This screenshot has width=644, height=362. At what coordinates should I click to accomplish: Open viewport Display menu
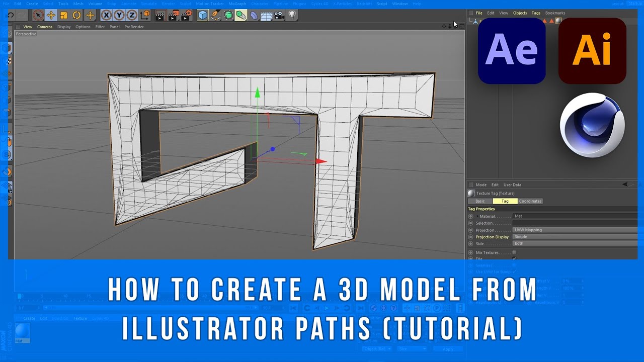[64, 27]
